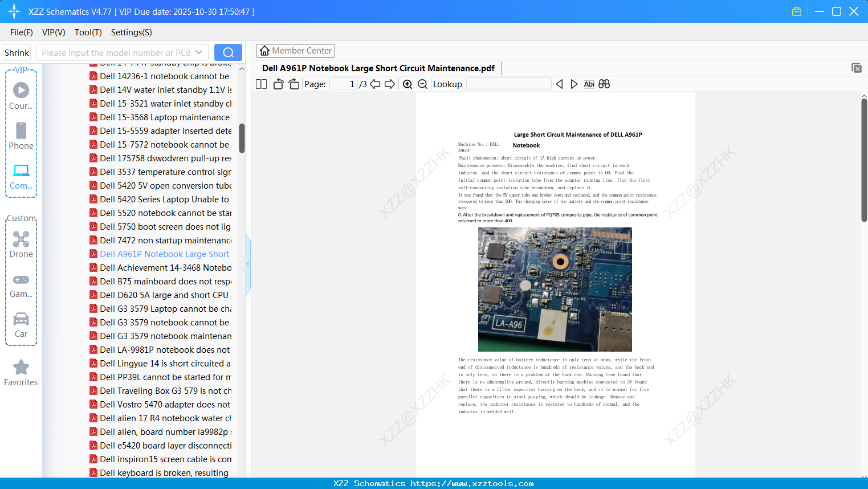This screenshot has height=489, width=868.
Task: Open Dell 175758 dswodvren pull-up file
Action: 160,158
